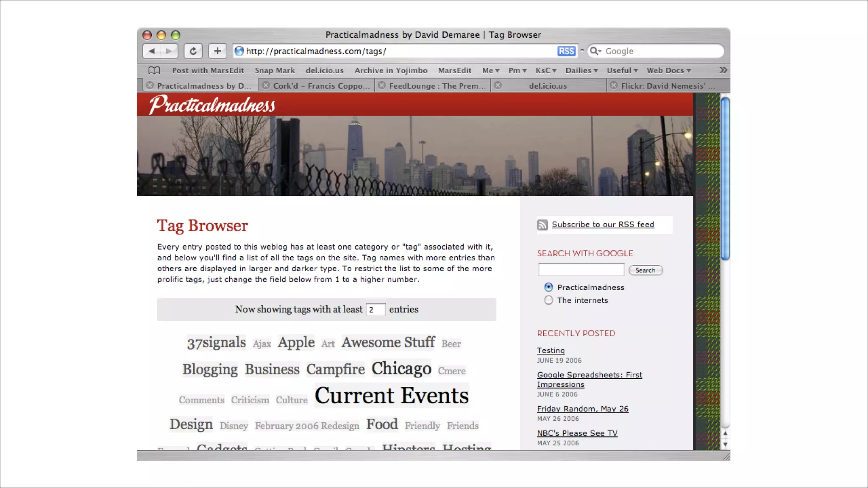Image resolution: width=868 pixels, height=488 pixels.
Task: Click the orange RSS feed icon in sidebar
Action: pos(542,225)
